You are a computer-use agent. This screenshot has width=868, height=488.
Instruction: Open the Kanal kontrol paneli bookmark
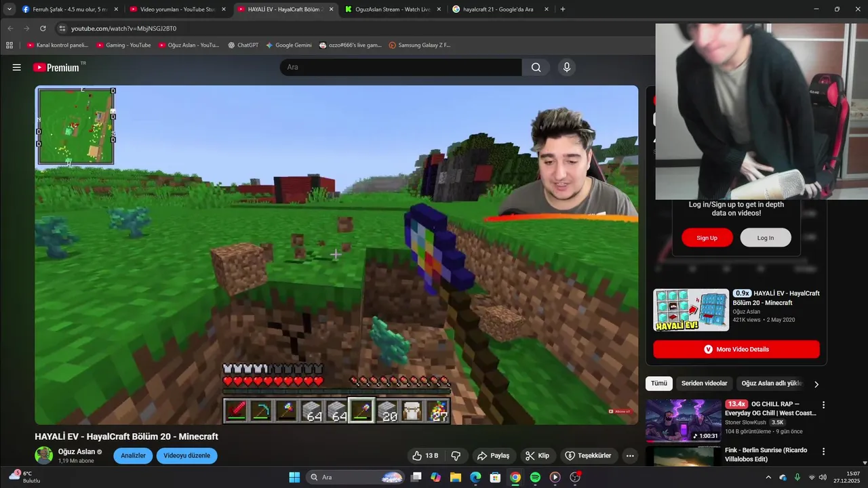[58, 45]
